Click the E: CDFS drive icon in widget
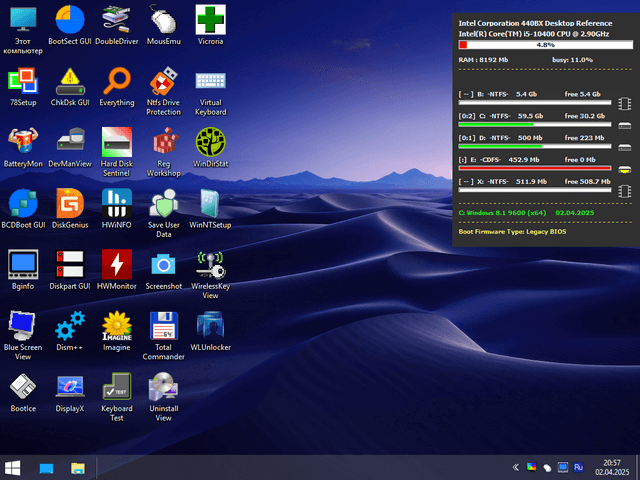 point(625,168)
